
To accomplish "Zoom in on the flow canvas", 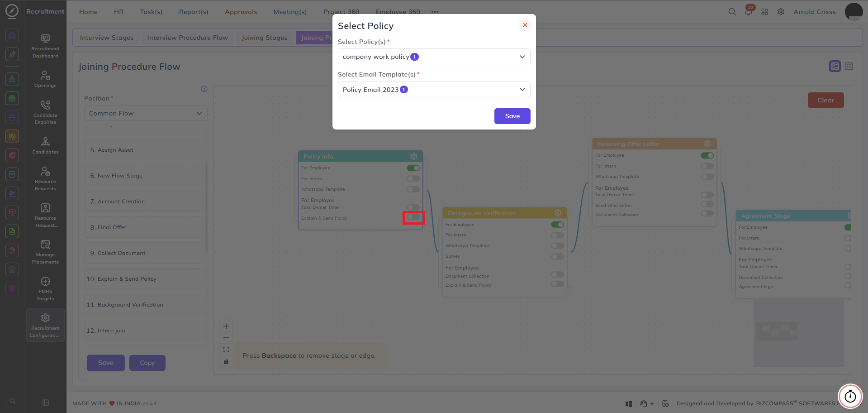I will (226, 326).
